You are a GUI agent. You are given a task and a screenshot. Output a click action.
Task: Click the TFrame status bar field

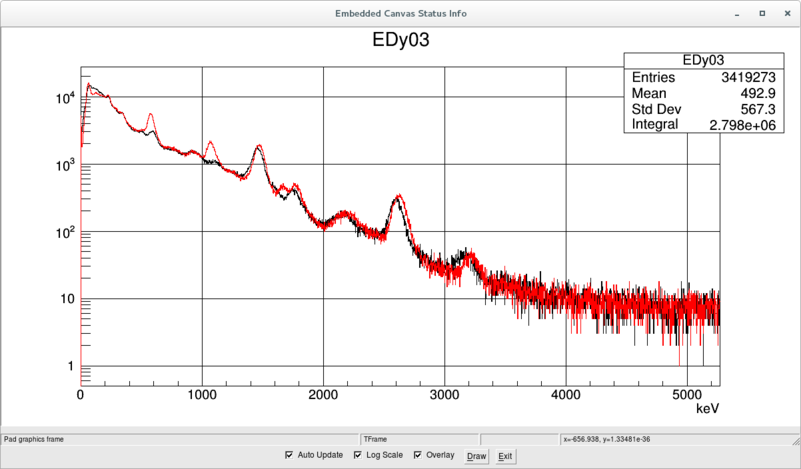(419, 439)
